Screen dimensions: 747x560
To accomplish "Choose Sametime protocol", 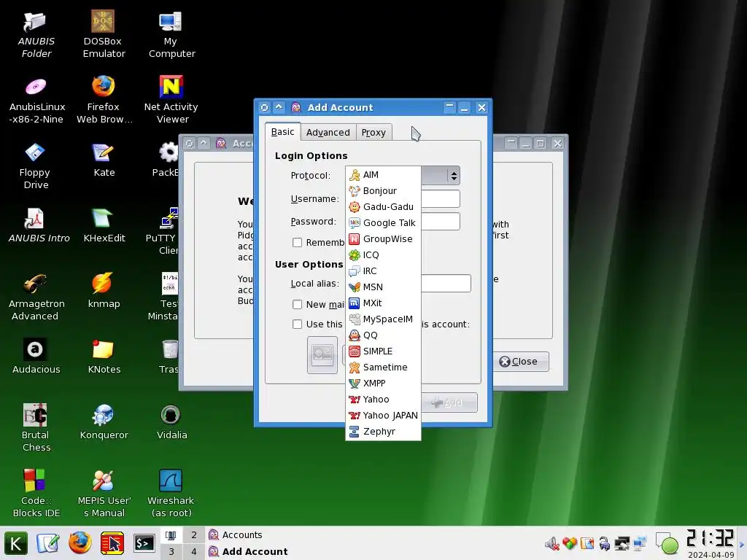I will (383, 367).
